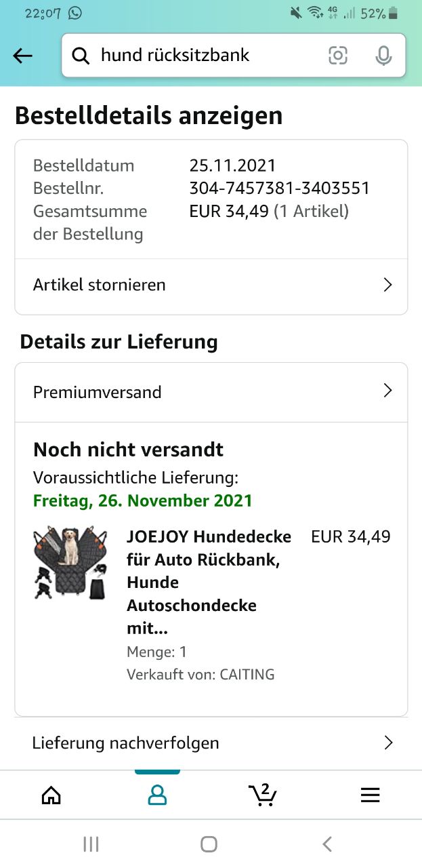Open the camera lens search icon
This screenshot has width=422, height=868.
point(338,56)
